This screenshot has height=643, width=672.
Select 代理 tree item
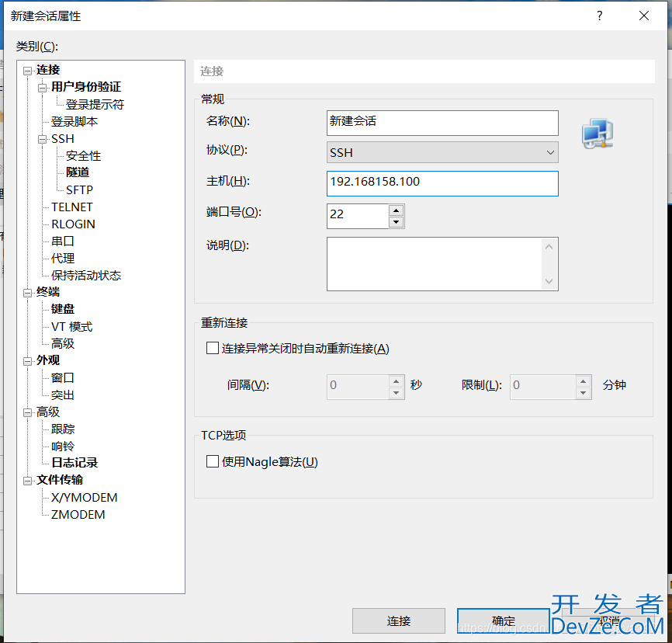tap(63, 259)
